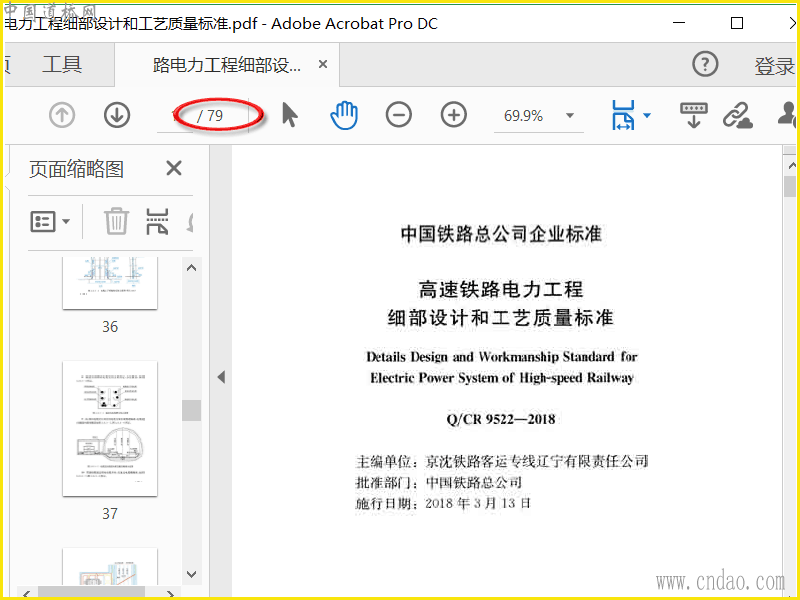
Task: Delete selected page with trash icon
Action: click(x=116, y=221)
